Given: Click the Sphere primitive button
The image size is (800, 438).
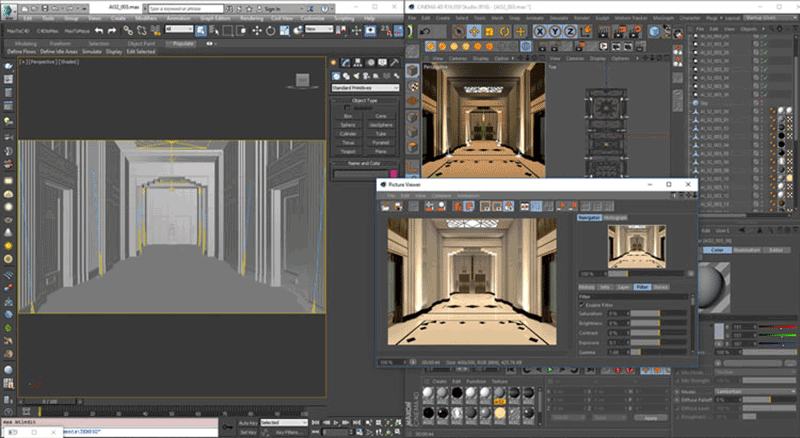Looking at the screenshot, I should pos(348,125).
